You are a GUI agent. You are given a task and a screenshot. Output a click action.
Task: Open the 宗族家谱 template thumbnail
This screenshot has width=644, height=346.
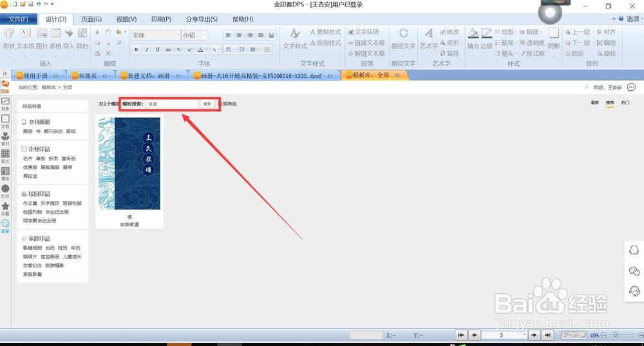point(129,164)
